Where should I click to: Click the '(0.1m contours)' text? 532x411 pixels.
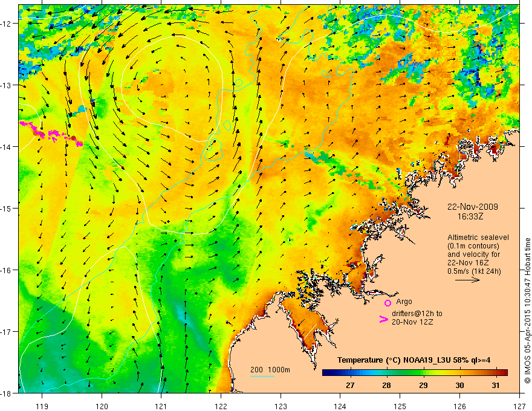coord(473,246)
